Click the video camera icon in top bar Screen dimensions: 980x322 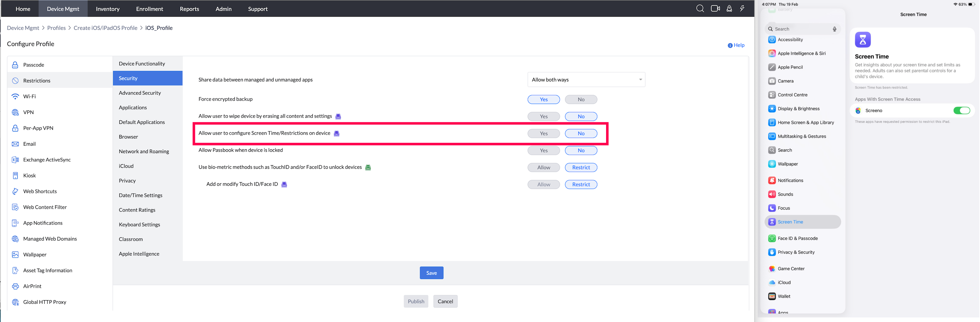[715, 8]
